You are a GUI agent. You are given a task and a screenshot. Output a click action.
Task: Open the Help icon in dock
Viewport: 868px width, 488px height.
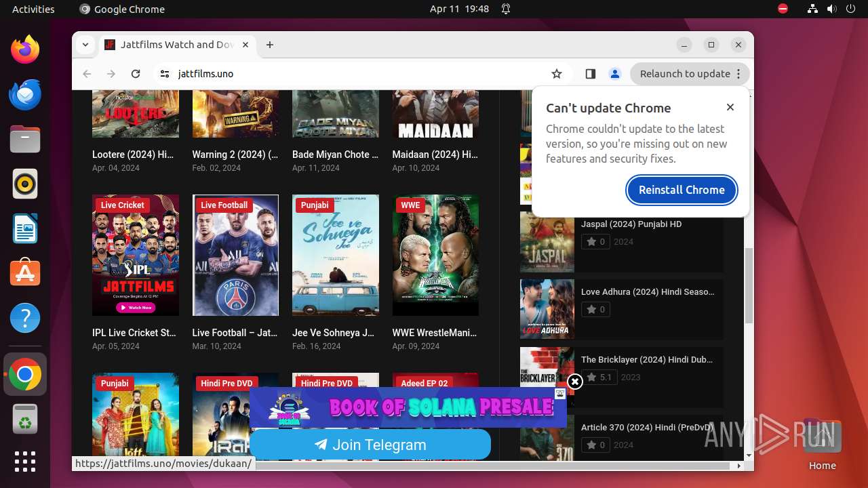(x=25, y=318)
